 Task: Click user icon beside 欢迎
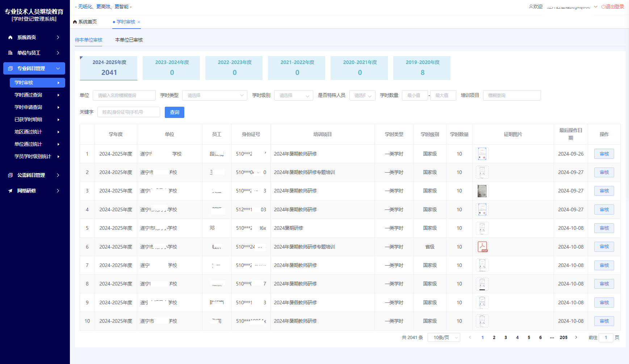[531, 7]
